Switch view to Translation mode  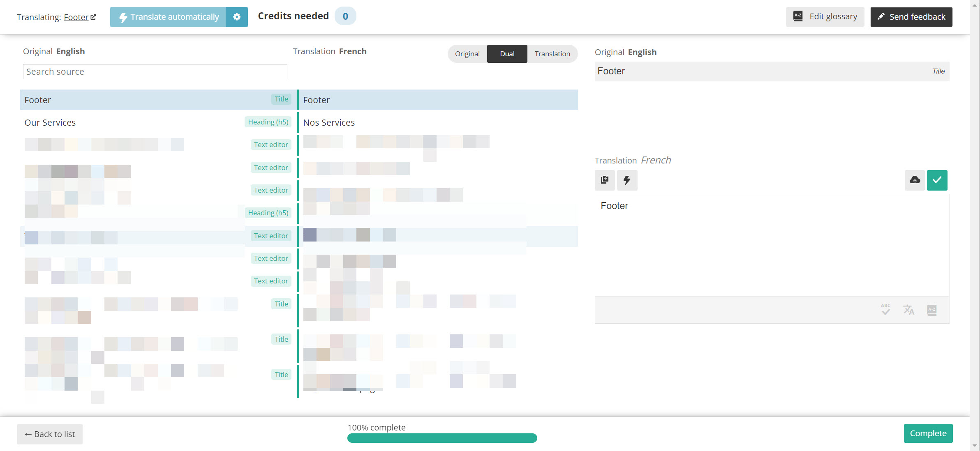[x=552, y=54]
